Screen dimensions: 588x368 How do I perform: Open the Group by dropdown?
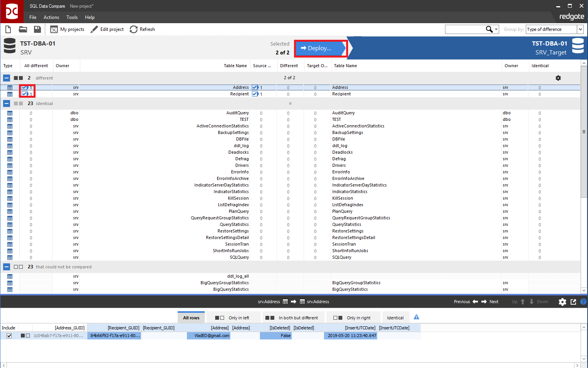[554, 29]
